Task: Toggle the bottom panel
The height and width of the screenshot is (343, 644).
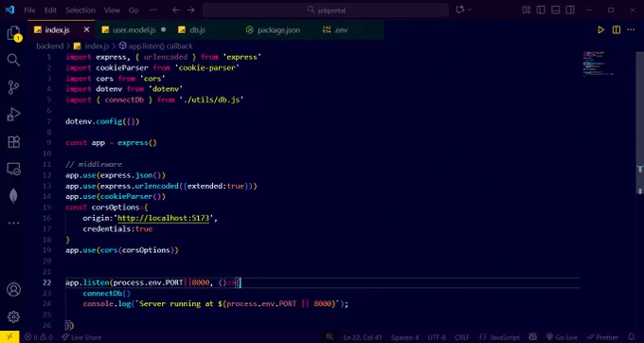Action: [x=555, y=9]
